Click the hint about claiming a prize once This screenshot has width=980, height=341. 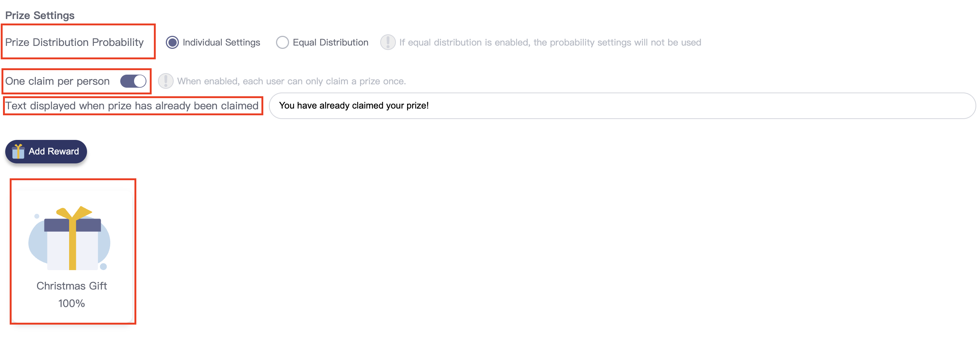pyautogui.click(x=291, y=81)
